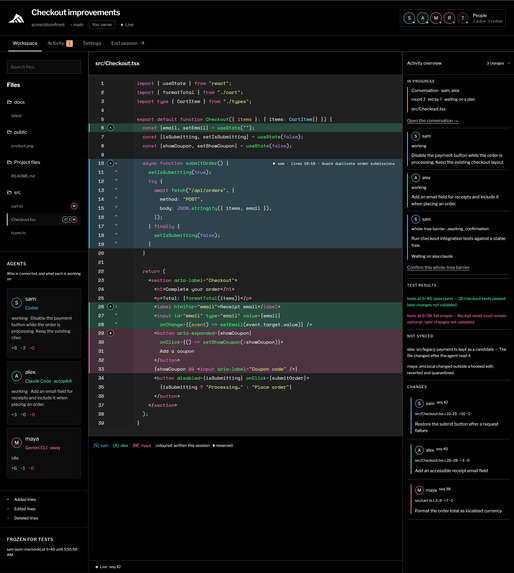Click the [M] maya legend entry below editor
Image resolution: width=514 pixels, height=573 pixels.
(x=142, y=445)
